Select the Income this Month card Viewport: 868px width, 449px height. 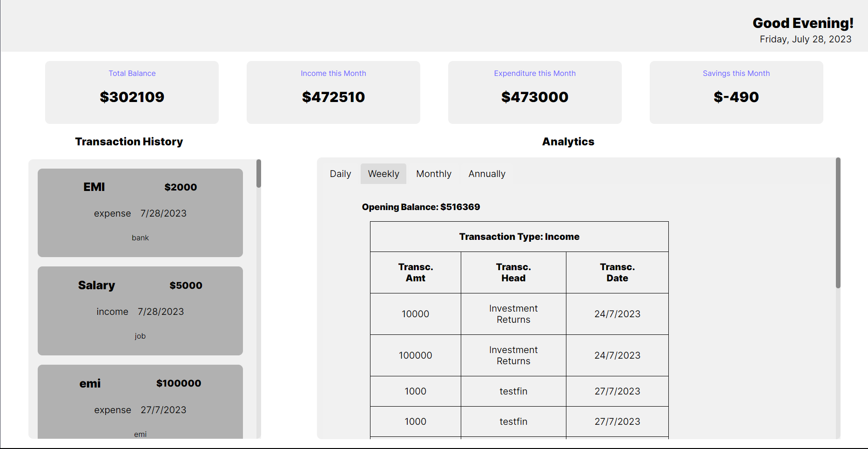(x=333, y=92)
